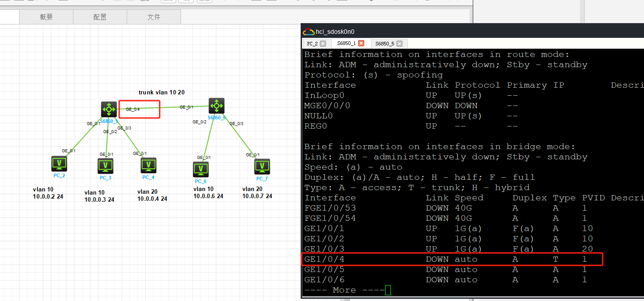Select the S6850_5 switch icon
The image size is (644, 301).
pos(217,106)
